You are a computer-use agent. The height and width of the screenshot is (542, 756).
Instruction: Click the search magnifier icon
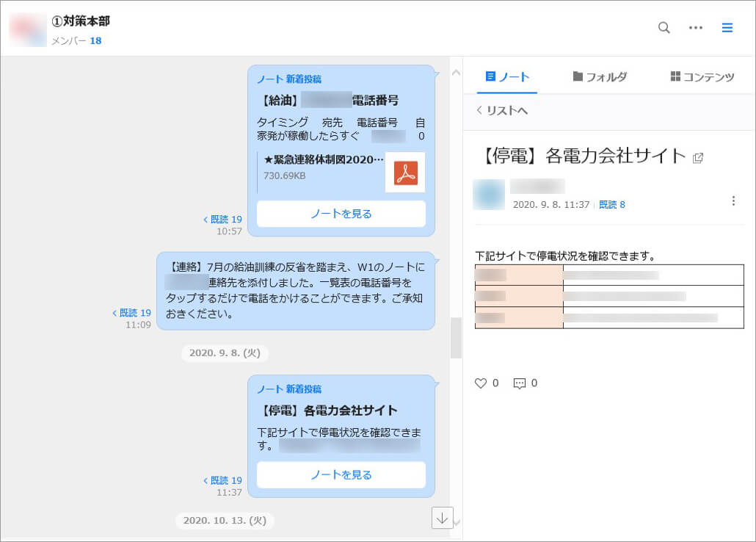click(x=664, y=28)
